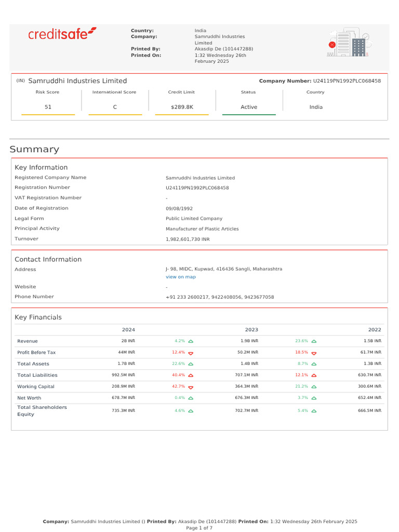Select the Risk Score value 51

47,107
